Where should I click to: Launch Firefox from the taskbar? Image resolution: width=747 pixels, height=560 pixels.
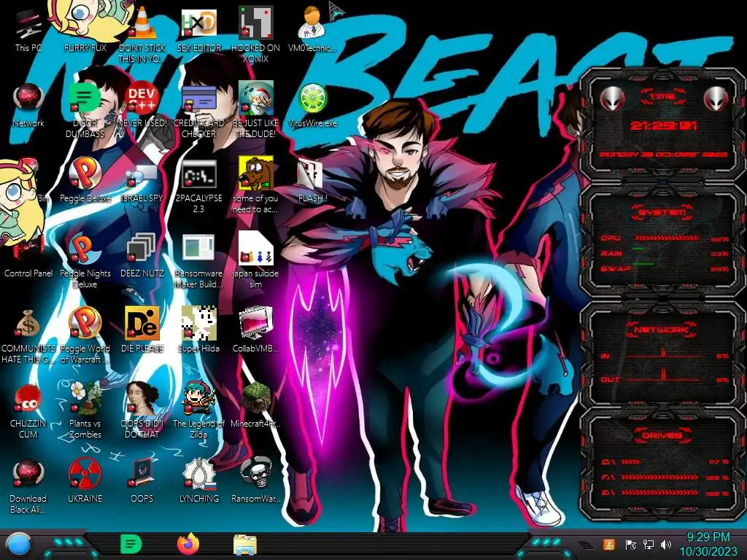click(187, 544)
